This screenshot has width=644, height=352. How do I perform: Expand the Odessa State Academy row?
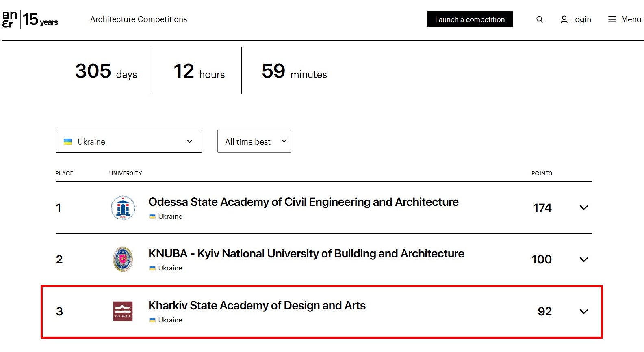[583, 208]
